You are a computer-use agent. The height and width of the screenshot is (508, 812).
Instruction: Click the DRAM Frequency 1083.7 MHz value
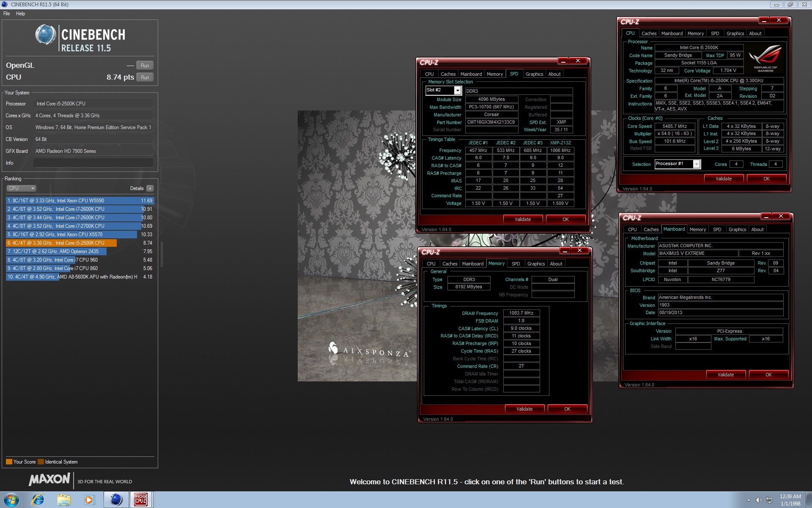[521, 313]
